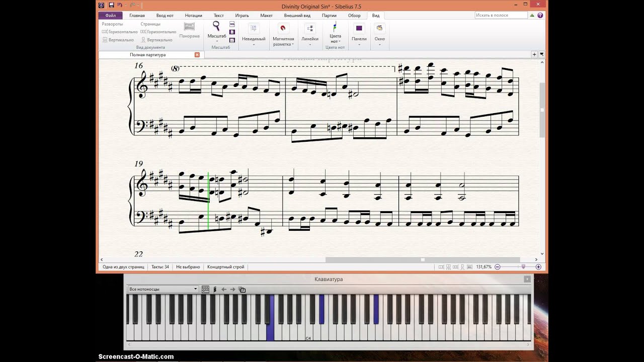Click the Sibelius app logo icon
644x362 pixels.
pos(102,5)
